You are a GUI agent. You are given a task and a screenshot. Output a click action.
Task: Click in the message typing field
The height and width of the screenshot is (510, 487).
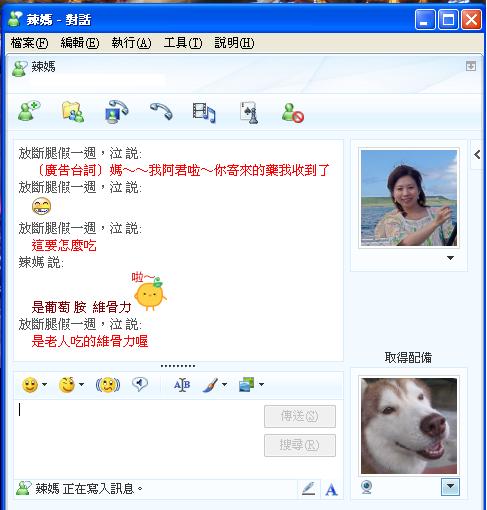tap(138, 438)
